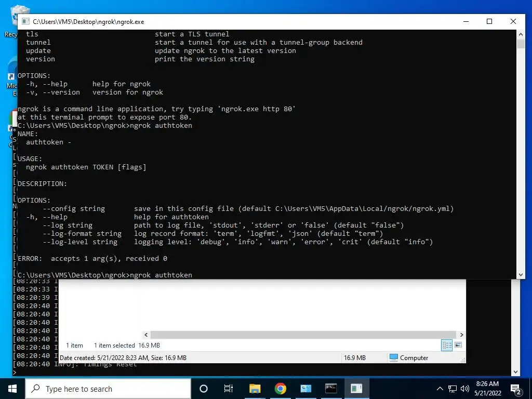
Task: Open the taskbar app left of command prompt
Action: pyautogui.click(x=305, y=389)
